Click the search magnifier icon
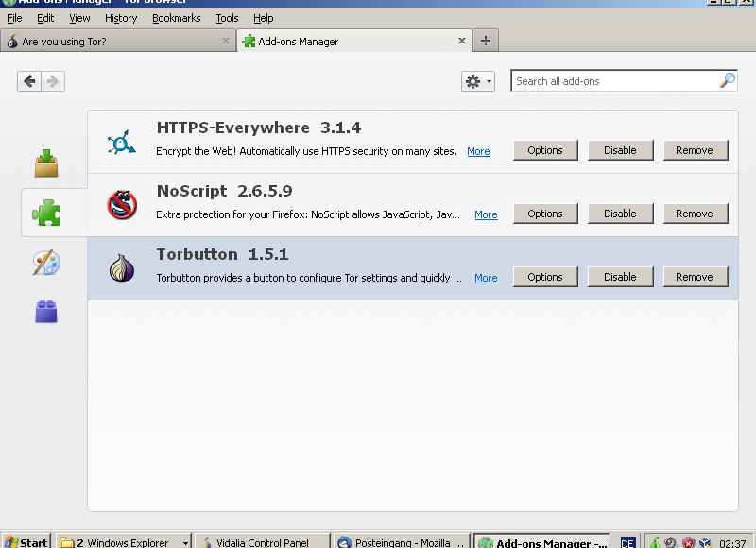Viewport: 756px width, 548px height. pyautogui.click(x=727, y=80)
